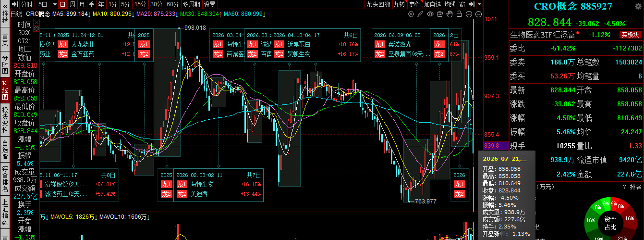Viewport: 644px width, 240px height.
Task: Switch to the 季 quarterly period
Action: pos(91,4)
